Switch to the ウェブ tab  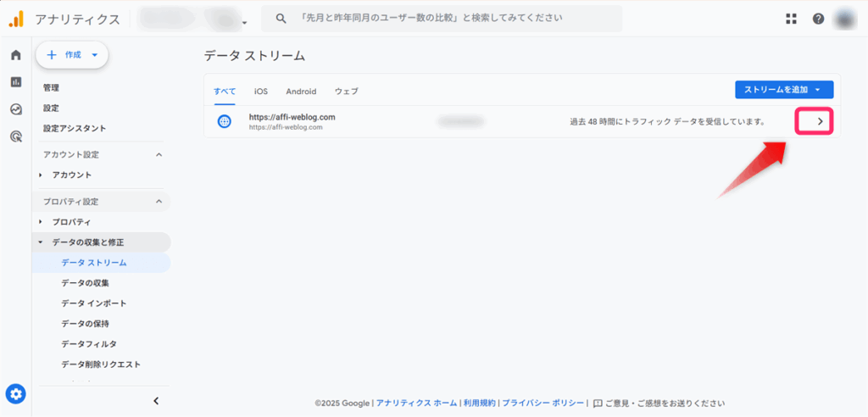[x=347, y=92]
